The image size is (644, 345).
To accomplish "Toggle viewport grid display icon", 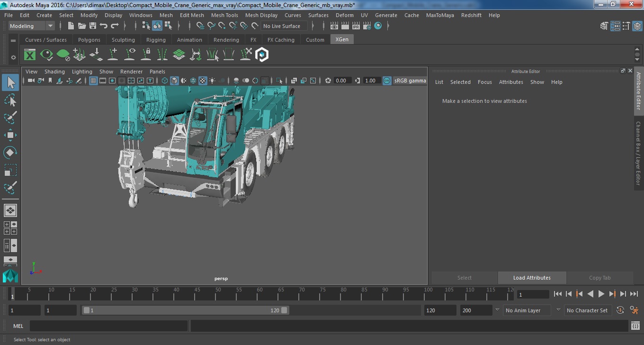I will coord(93,81).
